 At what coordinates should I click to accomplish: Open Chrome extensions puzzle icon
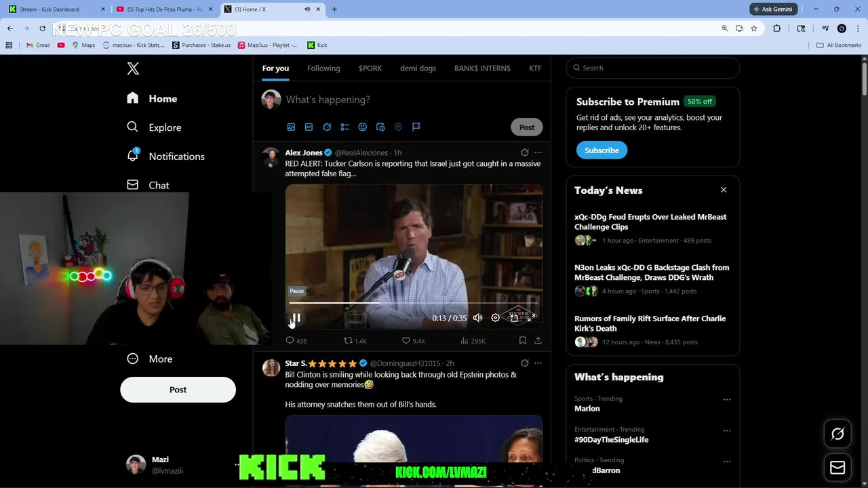pos(777,28)
